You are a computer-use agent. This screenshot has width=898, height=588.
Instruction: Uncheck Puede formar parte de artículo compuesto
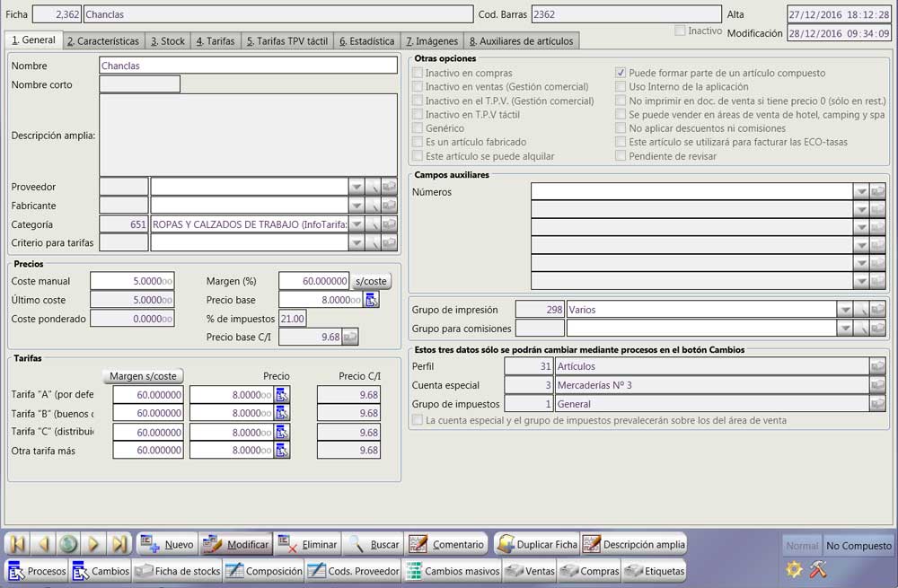click(621, 73)
